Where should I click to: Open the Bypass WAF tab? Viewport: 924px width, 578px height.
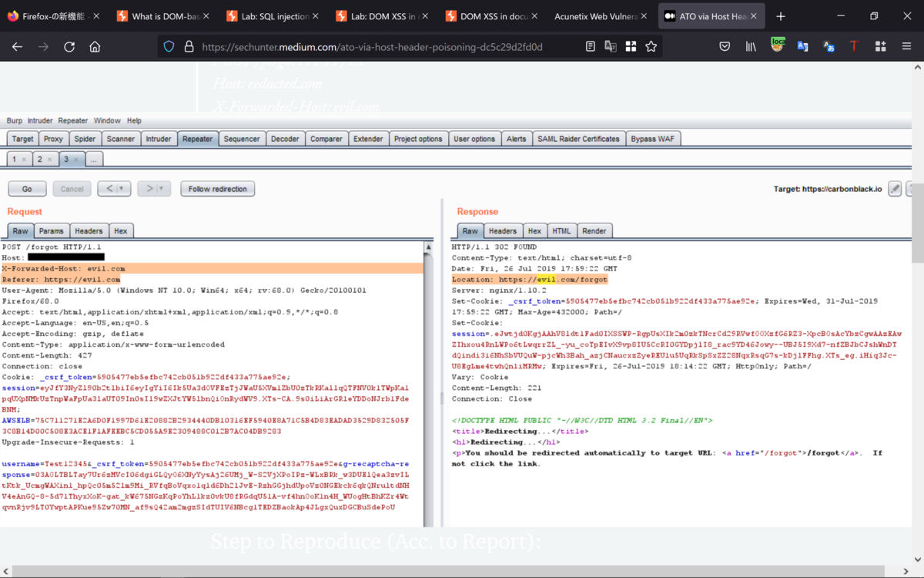pos(653,139)
